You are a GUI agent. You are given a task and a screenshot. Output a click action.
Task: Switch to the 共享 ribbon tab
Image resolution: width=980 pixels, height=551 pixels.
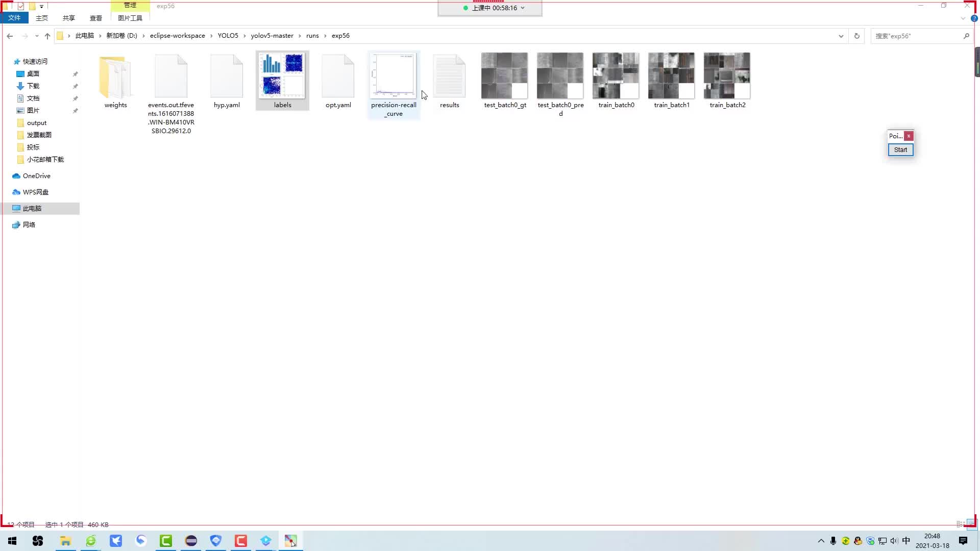point(69,18)
